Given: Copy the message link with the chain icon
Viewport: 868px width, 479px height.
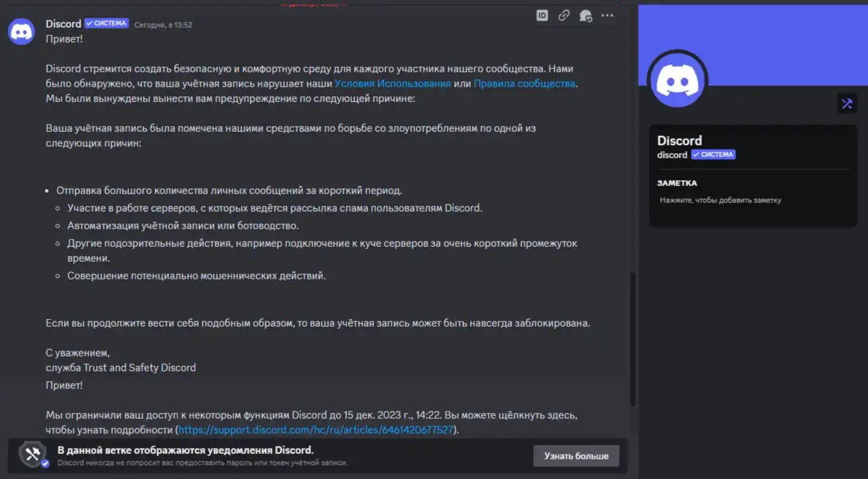Looking at the screenshot, I should click(x=564, y=16).
